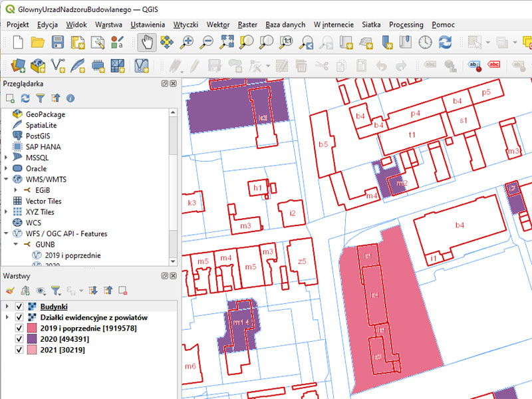The width and height of the screenshot is (532, 399).
Task: Click the New Shapefile Layer icon
Action: (x=58, y=65)
